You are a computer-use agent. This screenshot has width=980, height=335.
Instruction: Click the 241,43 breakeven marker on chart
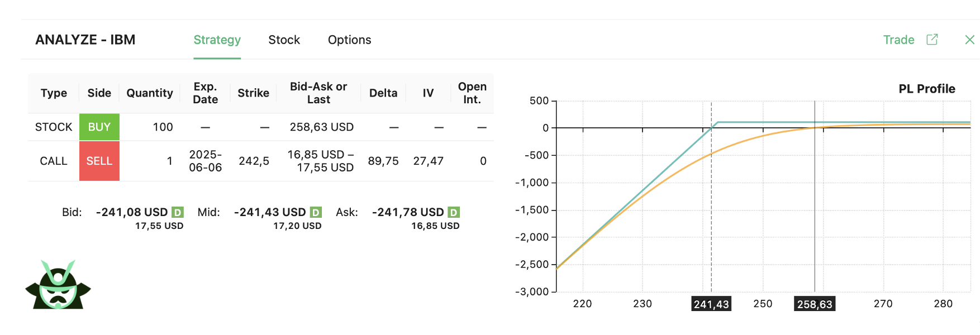coord(711,304)
